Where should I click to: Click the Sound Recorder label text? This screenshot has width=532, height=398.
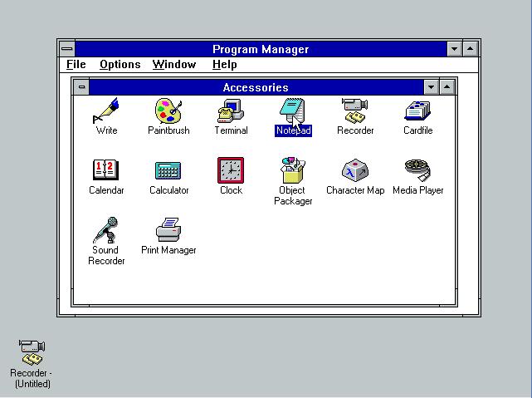pos(106,255)
